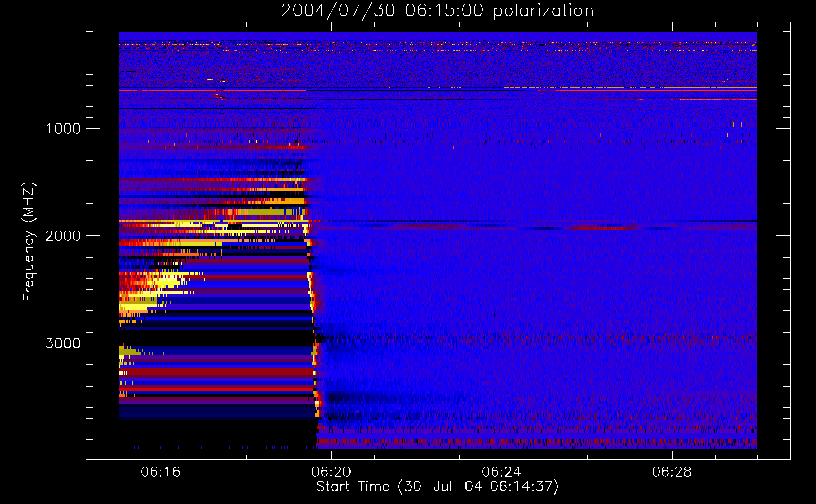The image size is (816, 504).
Task: Select the 'Frequency (MHZ)' y-axis label
Action: [29, 242]
